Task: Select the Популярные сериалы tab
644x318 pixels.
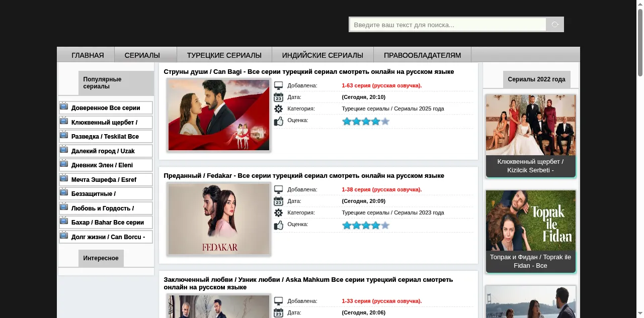Action: (x=116, y=83)
